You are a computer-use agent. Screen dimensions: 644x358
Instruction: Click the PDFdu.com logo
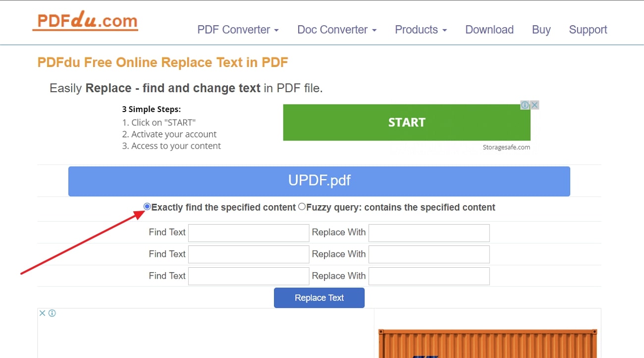[85, 21]
